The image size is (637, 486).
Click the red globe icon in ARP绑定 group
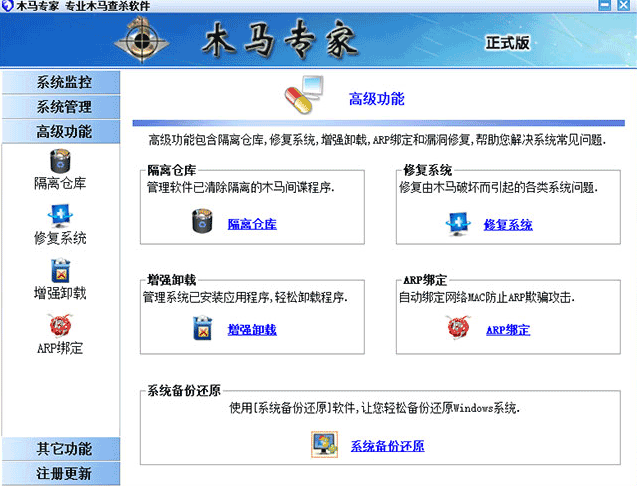(458, 328)
